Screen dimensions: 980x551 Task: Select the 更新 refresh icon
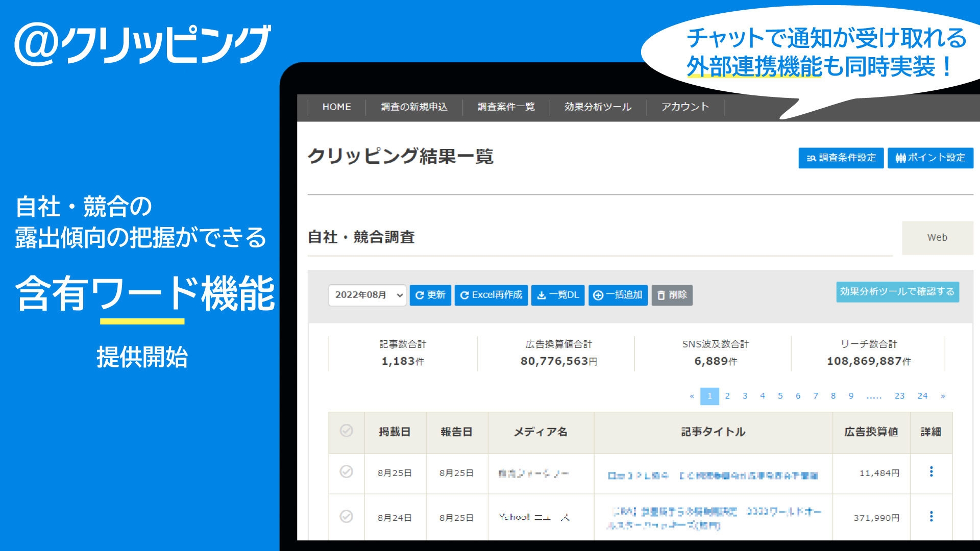point(419,295)
